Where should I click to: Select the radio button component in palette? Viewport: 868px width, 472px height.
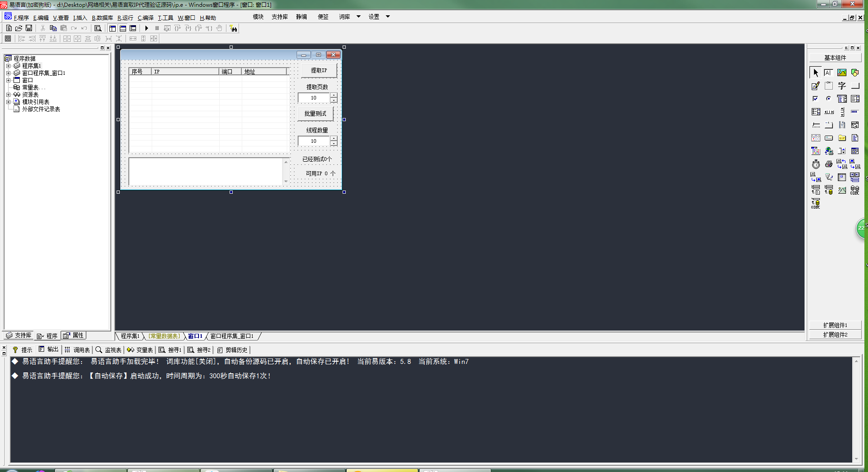pos(829,99)
